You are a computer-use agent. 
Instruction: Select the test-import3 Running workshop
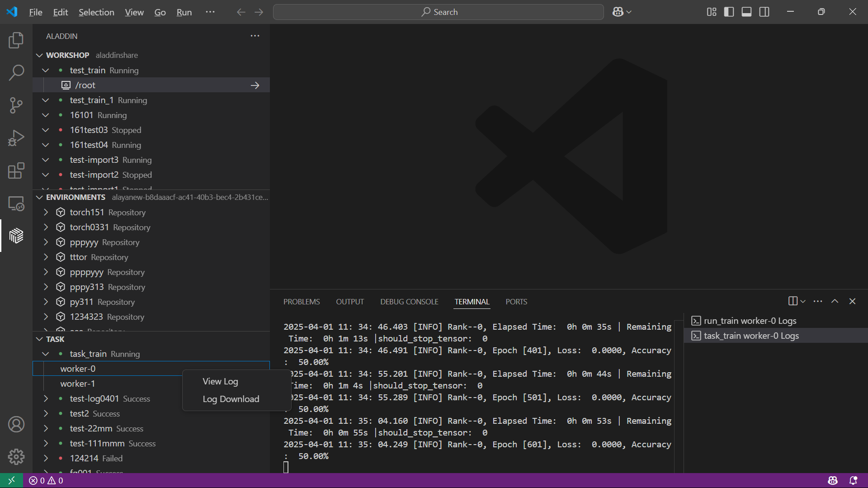click(151, 160)
